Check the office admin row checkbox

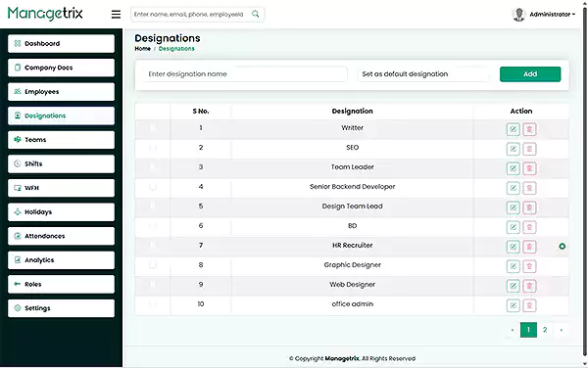[x=152, y=304]
